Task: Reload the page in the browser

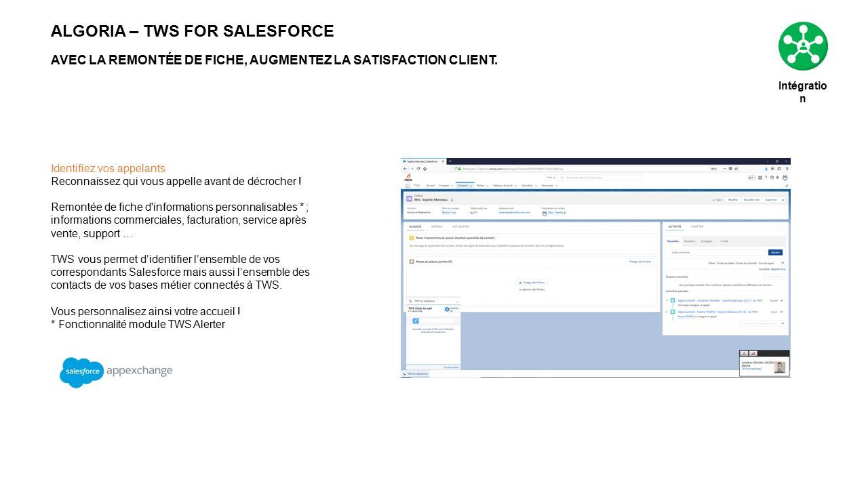Action: [x=418, y=169]
